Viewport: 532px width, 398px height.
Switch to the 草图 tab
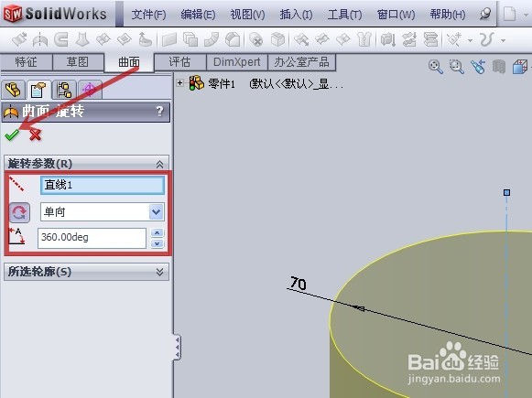click(78, 61)
